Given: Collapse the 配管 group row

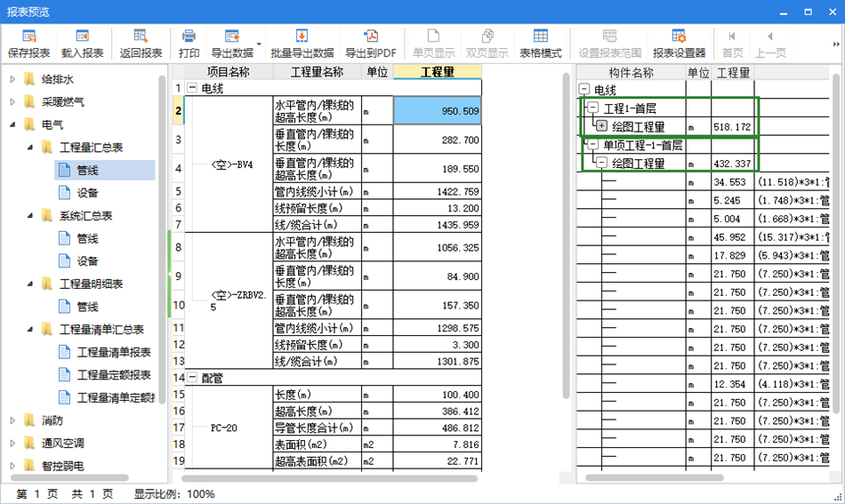Looking at the screenshot, I should pos(191,378).
